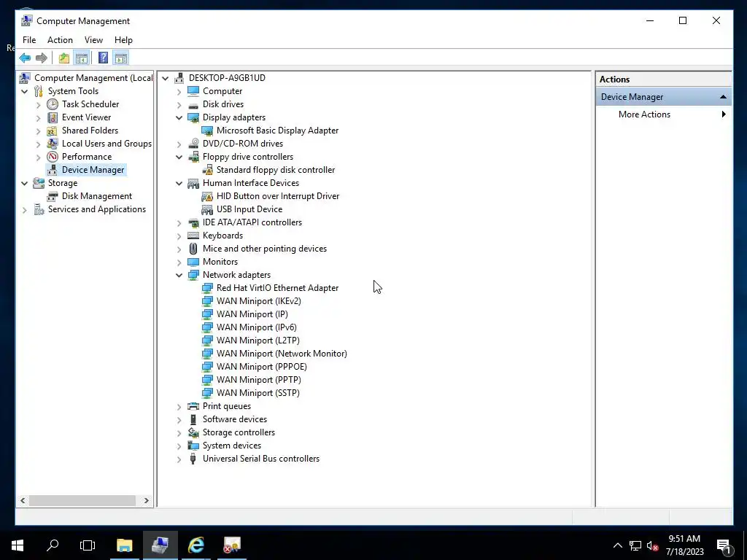Click the muted speaker tray icon
Image resolution: width=747 pixels, height=560 pixels.
[652, 545]
